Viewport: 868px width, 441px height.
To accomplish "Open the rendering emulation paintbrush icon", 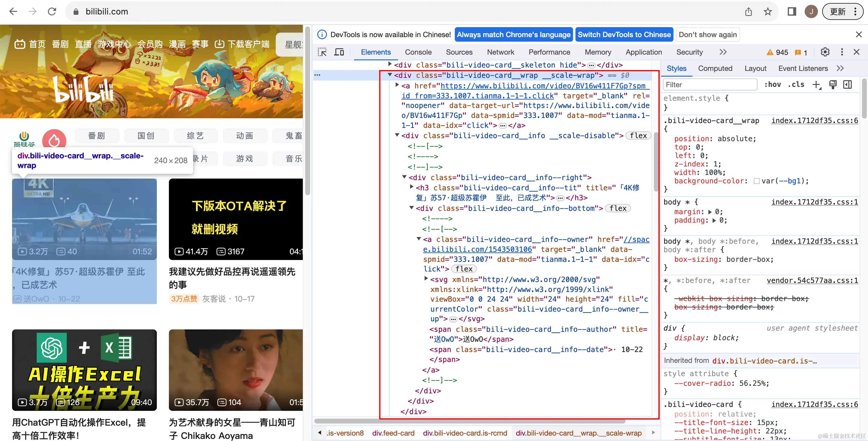I will (x=833, y=85).
